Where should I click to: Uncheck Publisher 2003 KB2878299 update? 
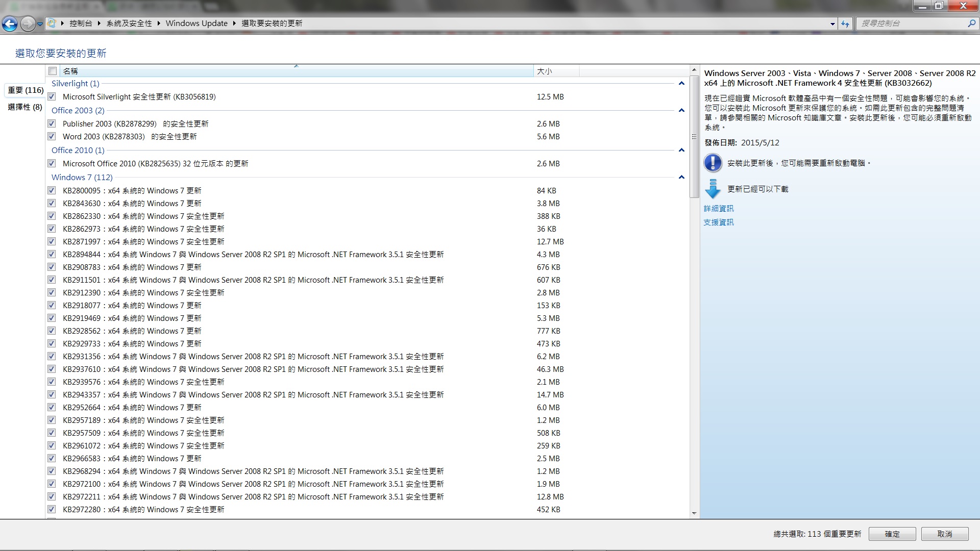(52, 123)
